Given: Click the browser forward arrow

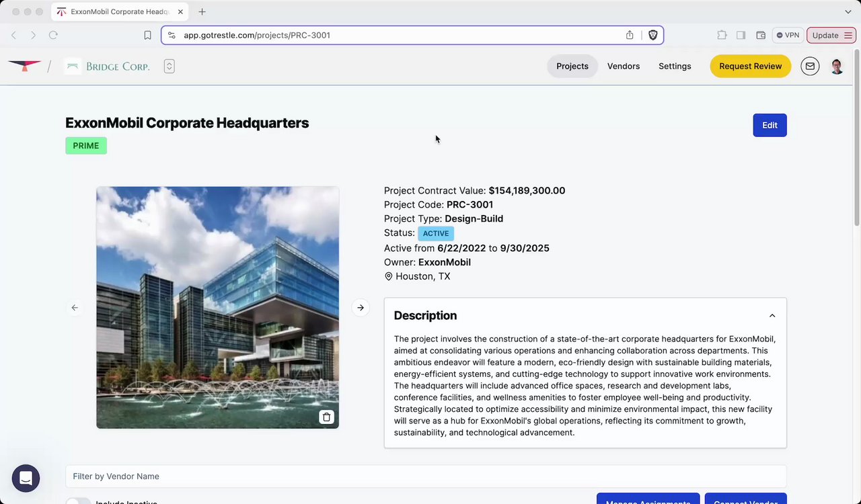Looking at the screenshot, I should pos(33,35).
